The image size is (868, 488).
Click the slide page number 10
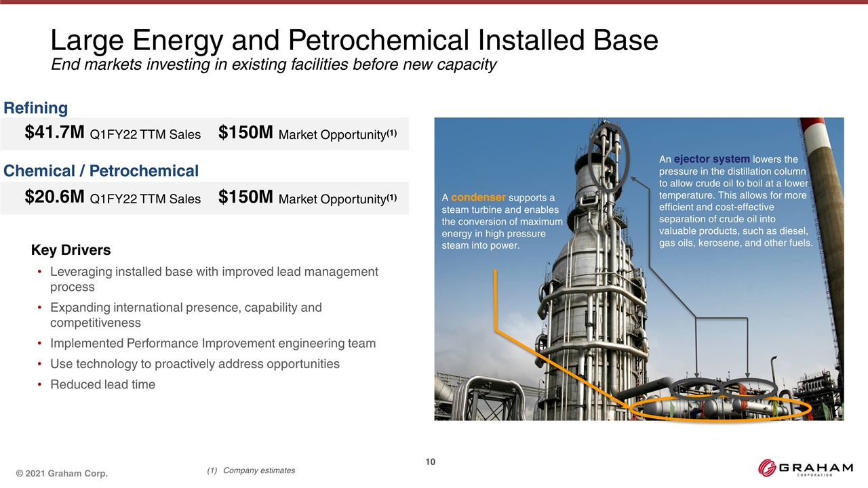coord(430,462)
